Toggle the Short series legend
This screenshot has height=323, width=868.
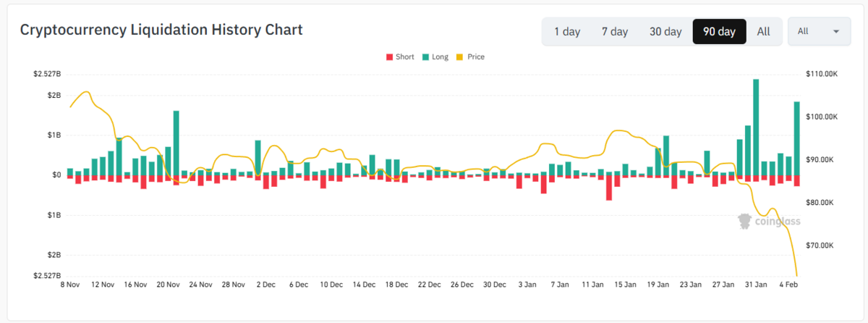tap(400, 56)
